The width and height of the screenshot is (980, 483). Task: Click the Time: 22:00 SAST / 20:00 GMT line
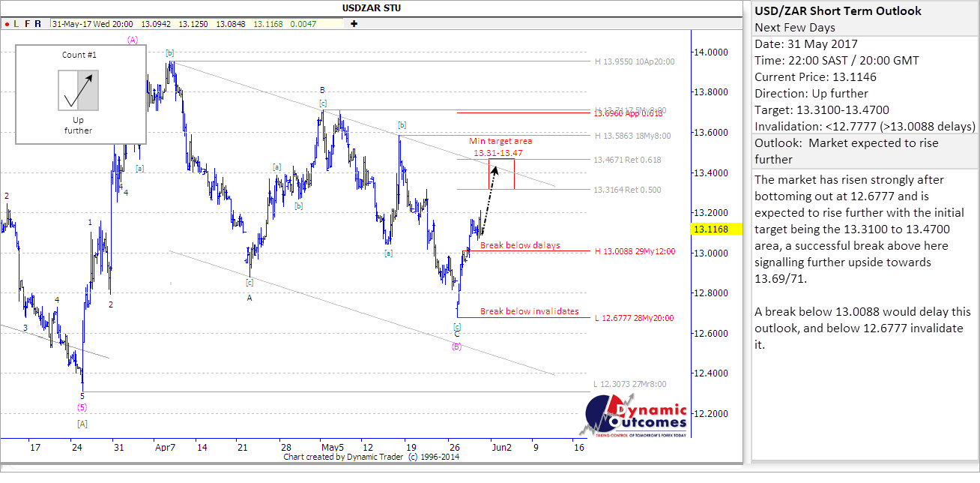pyautogui.click(x=837, y=61)
